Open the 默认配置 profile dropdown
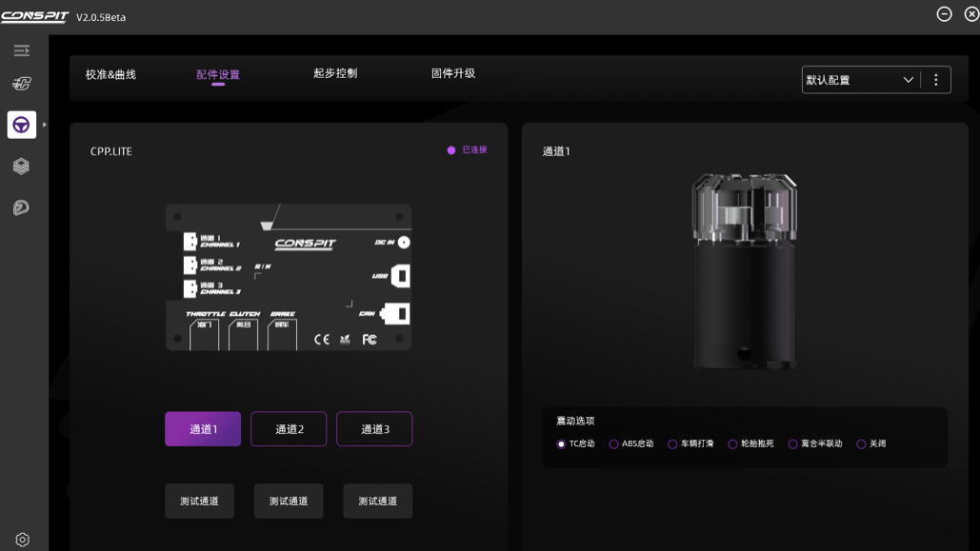 pyautogui.click(x=861, y=80)
